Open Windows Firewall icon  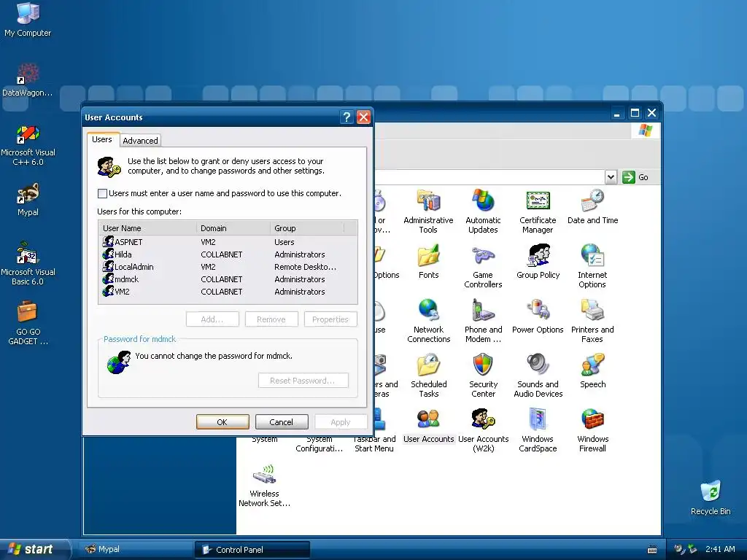pos(592,430)
